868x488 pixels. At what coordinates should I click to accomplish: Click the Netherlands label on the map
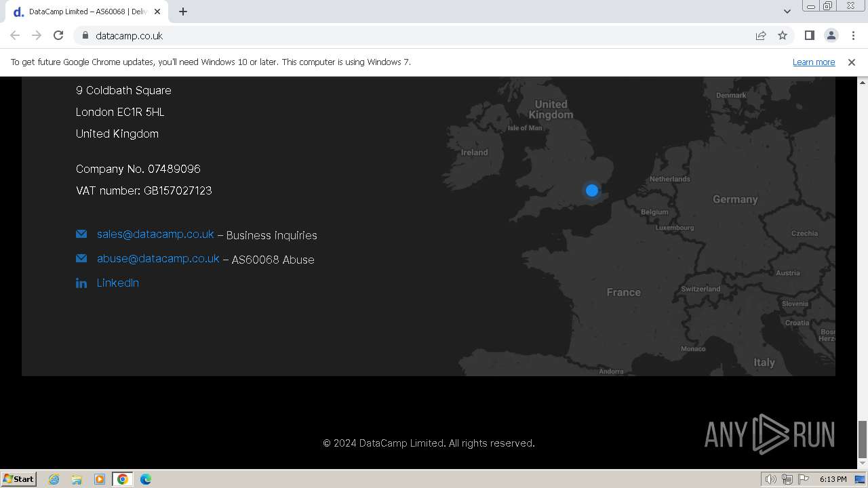(x=670, y=179)
